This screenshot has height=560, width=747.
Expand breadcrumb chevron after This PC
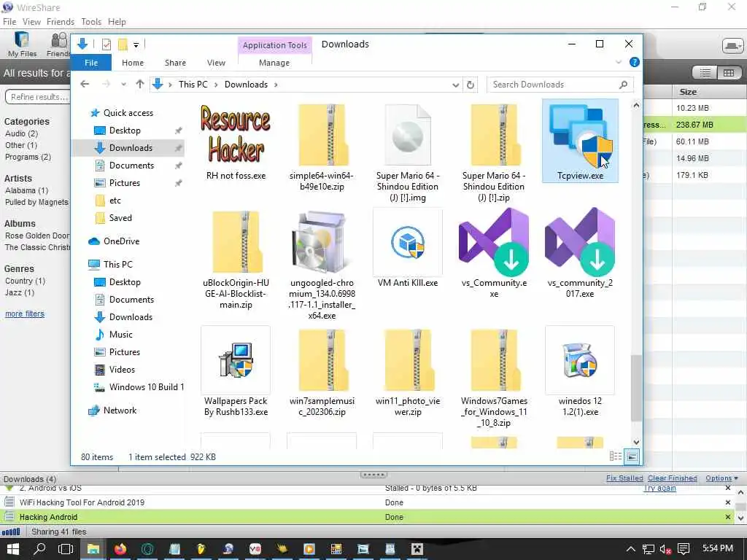click(216, 85)
